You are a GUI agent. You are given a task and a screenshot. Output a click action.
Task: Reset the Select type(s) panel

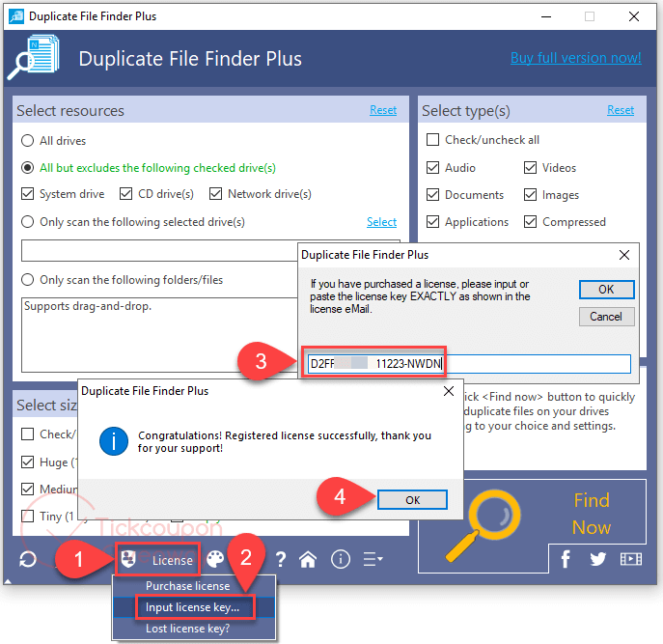(x=621, y=110)
